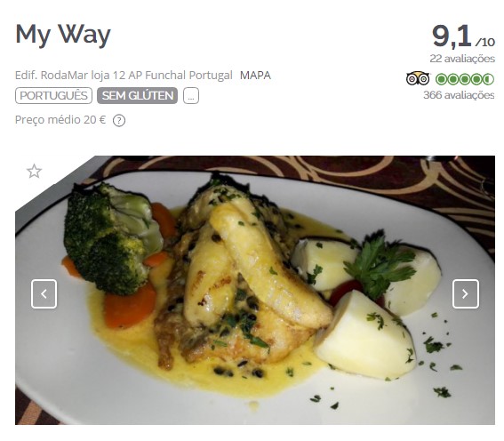This screenshot has width=504, height=441.
Task: Click the Preço médio 20 € text
Action: [60, 120]
